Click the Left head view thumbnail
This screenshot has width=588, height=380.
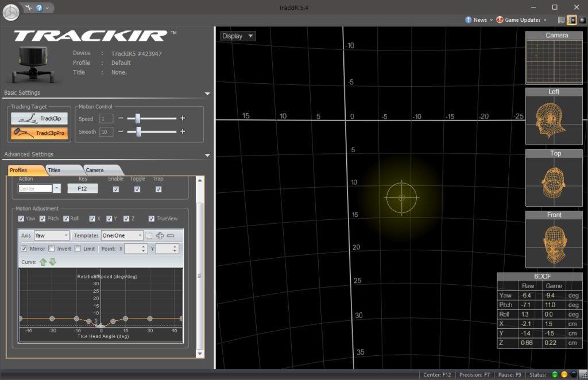[x=554, y=117]
